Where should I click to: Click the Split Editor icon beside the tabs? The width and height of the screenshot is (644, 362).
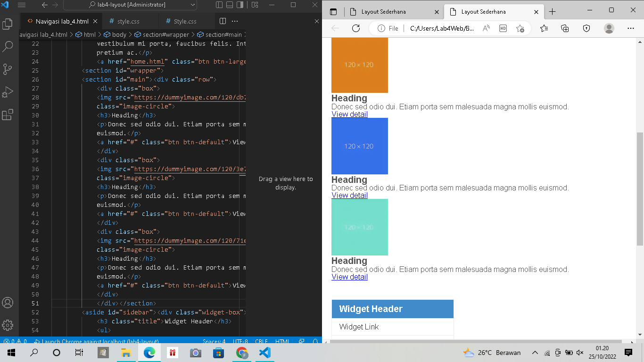point(222,21)
